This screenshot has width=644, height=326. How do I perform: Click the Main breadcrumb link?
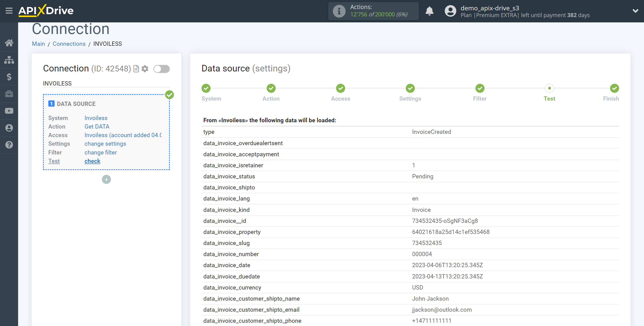click(x=38, y=44)
